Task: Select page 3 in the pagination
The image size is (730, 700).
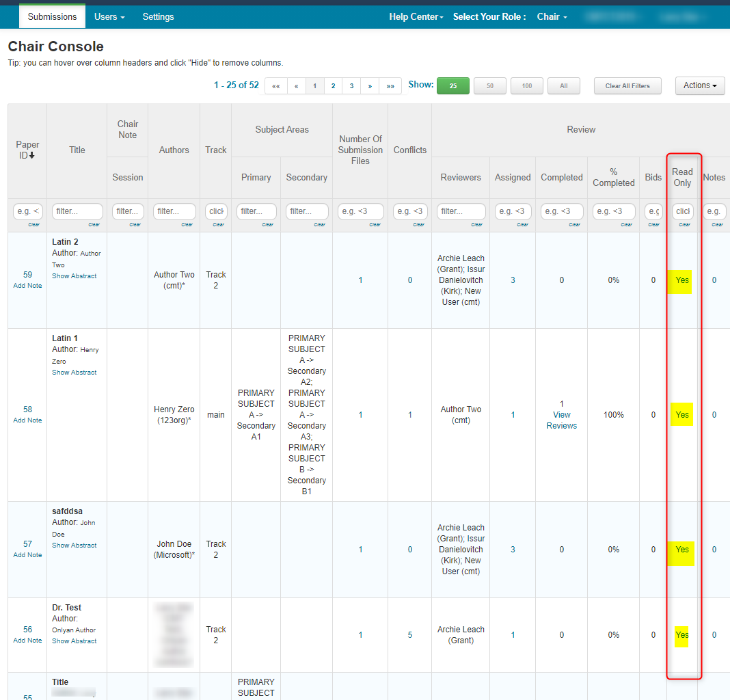Action: tap(351, 86)
